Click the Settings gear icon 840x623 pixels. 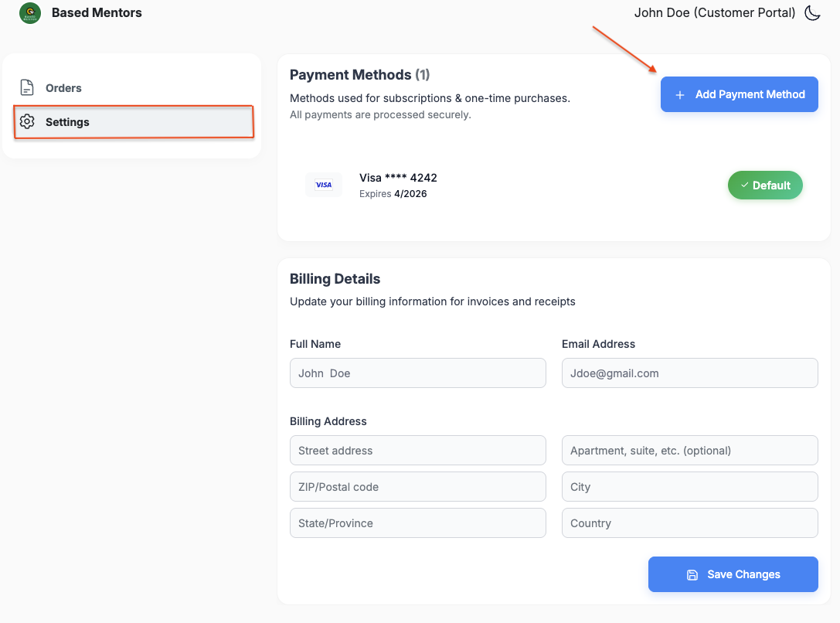tap(27, 121)
